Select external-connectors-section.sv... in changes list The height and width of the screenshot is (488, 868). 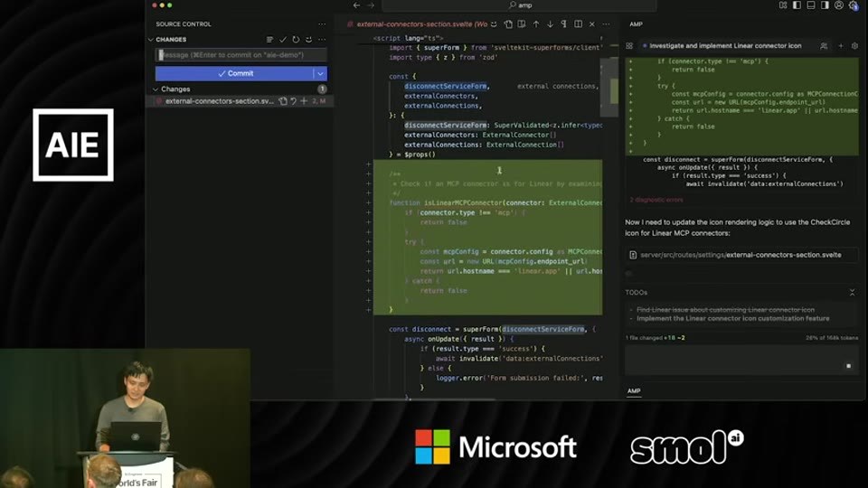coord(219,101)
